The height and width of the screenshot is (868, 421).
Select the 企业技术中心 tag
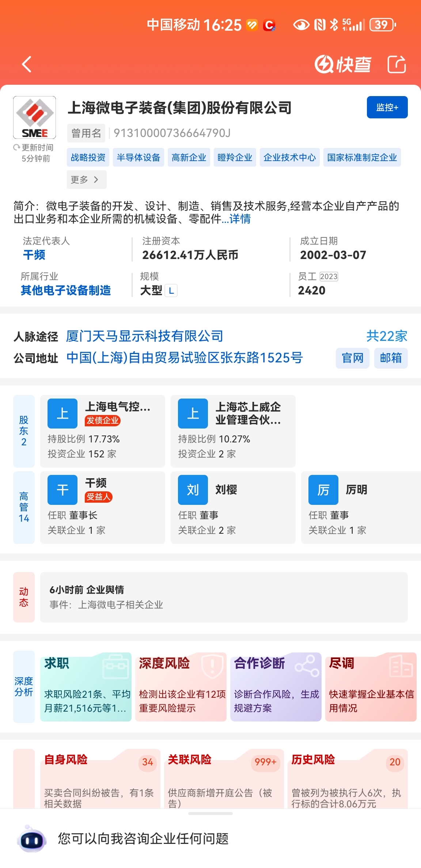coord(290,157)
